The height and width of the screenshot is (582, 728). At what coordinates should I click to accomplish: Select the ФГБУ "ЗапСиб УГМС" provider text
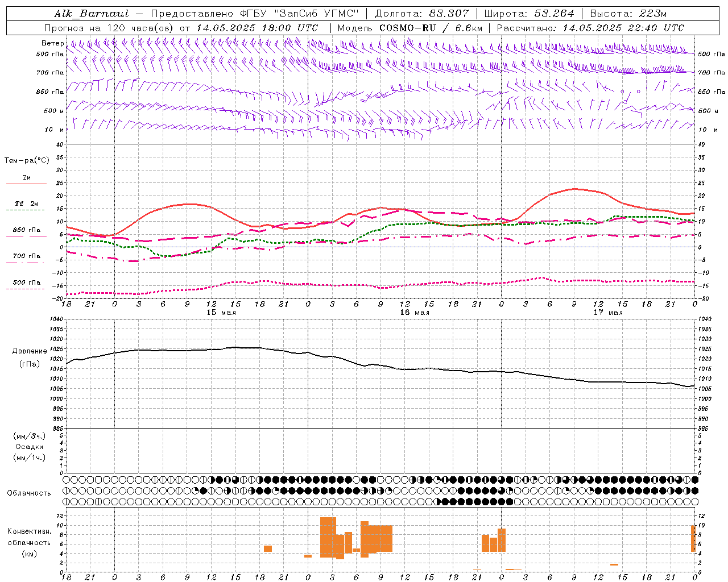coord(299,14)
